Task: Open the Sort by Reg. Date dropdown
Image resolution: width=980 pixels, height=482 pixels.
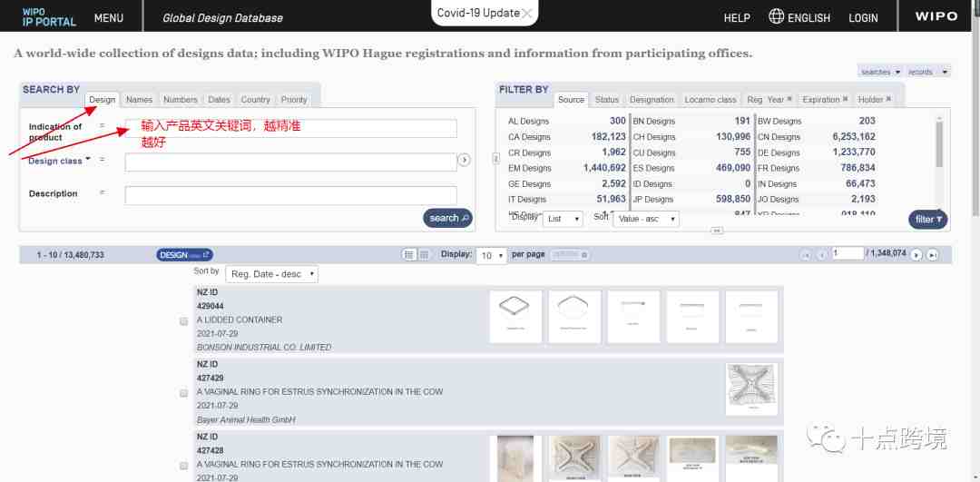Action: click(x=274, y=274)
